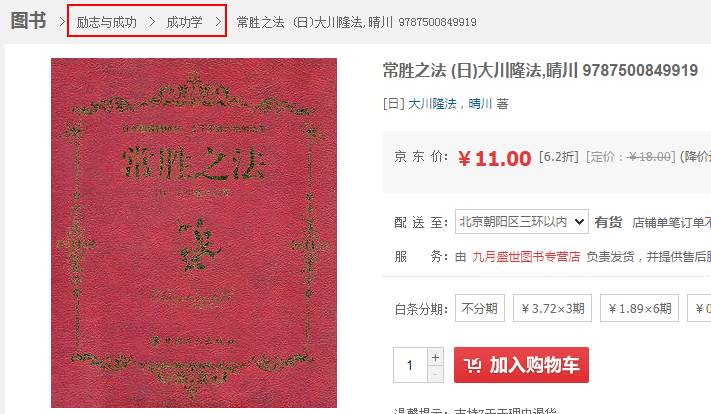This screenshot has height=414, width=711.
Task: Expand the 北京朝阳区三环以内 delivery dropdown
Action: 522,221
